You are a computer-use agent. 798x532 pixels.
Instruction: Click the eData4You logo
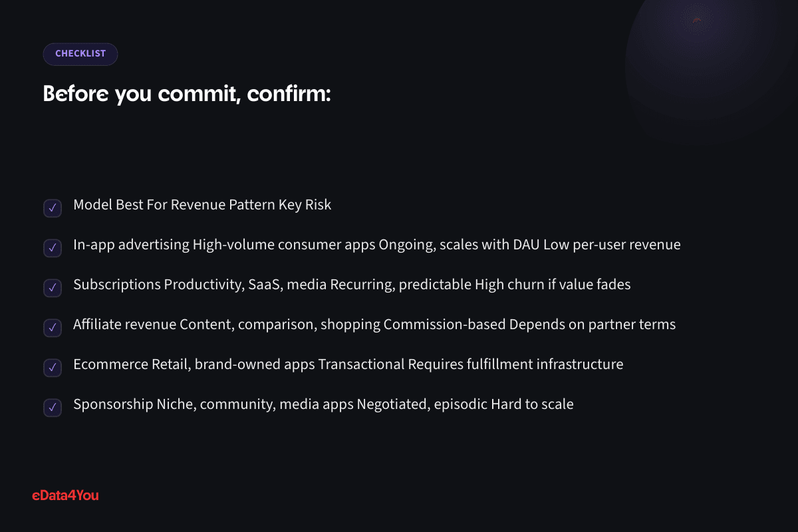pos(65,495)
